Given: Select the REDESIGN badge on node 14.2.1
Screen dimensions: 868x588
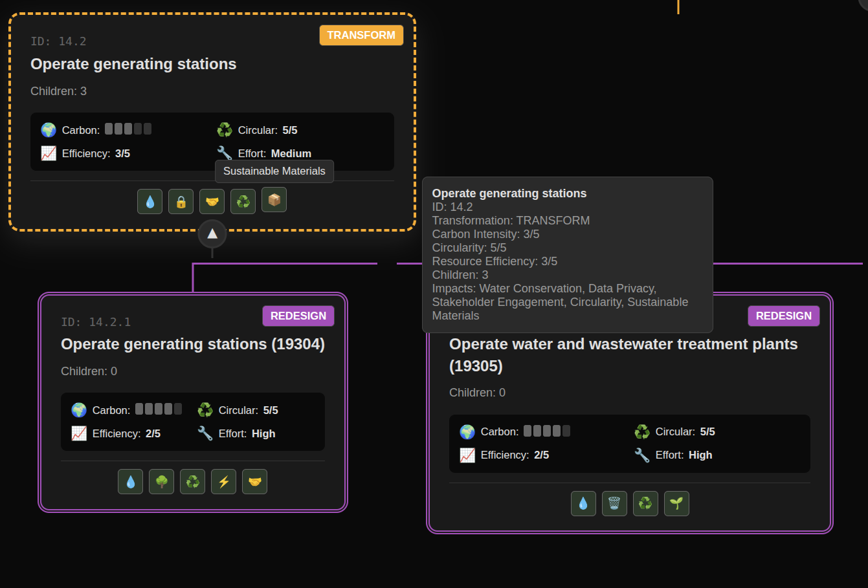Looking at the screenshot, I should tap(298, 316).
